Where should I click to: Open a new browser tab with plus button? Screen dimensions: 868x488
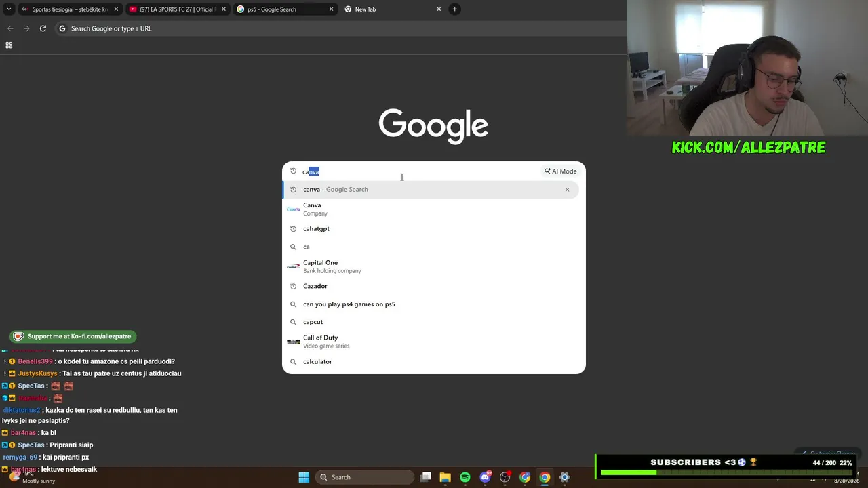pos(455,9)
